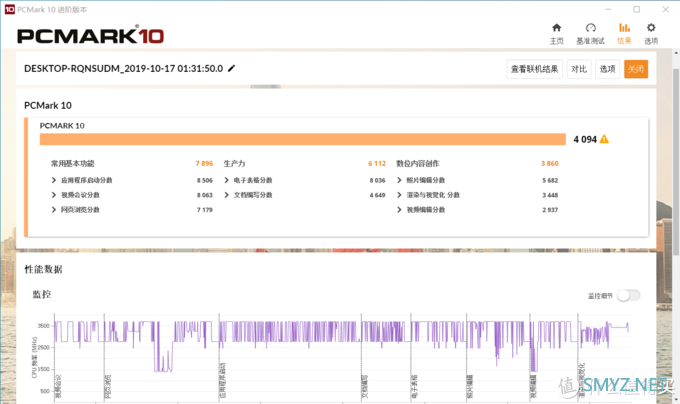Click the 生产力 score 6 112

coord(377,163)
